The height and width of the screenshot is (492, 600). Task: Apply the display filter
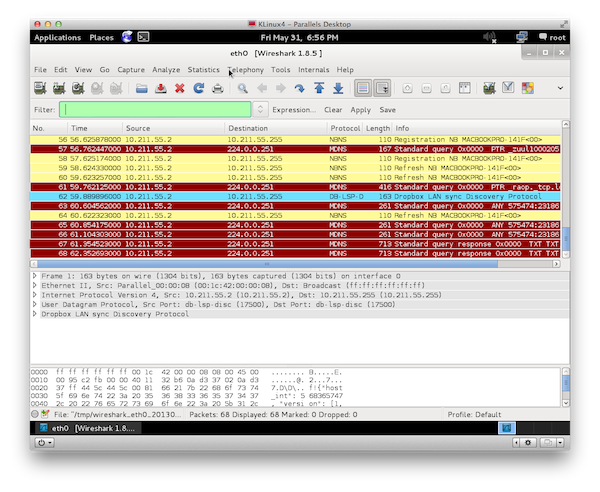(360, 110)
